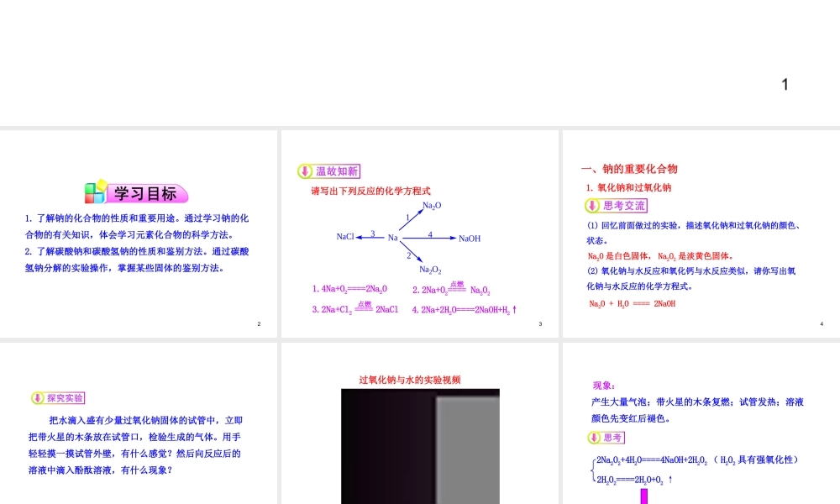840x504 pixels.
Task: Click the magenta arrow below the equations
Action: pyautogui.click(x=644, y=496)
